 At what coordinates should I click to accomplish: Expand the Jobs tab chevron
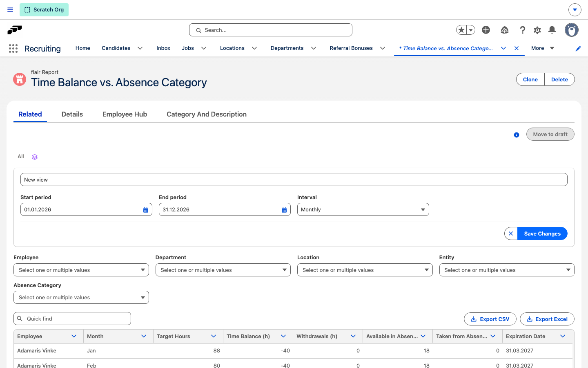coord(204,48)
